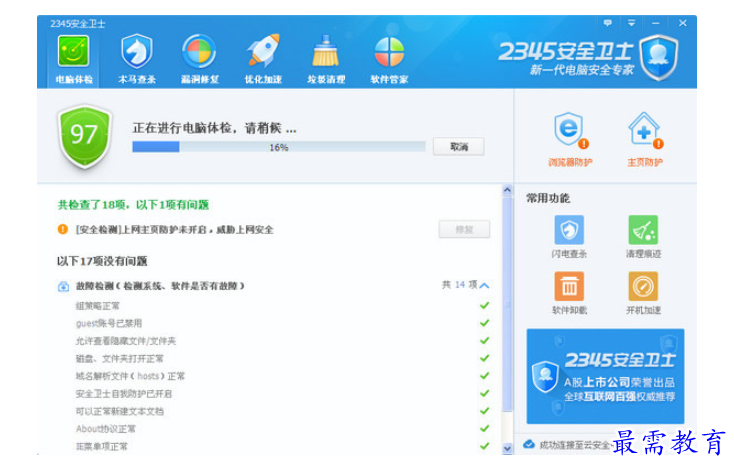The height and width of the screenshot is (474, 734).
Task: Click the 修复 button for homepage protection
Action: point(464,229)
